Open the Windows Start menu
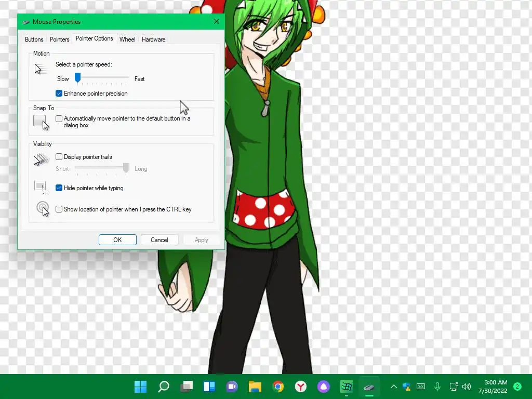This screenshot has width=532, height=399. 140,387
